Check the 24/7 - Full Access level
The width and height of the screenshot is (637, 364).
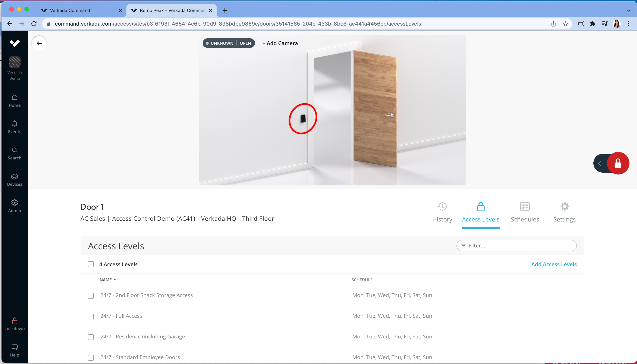click(x=91, y=316)
